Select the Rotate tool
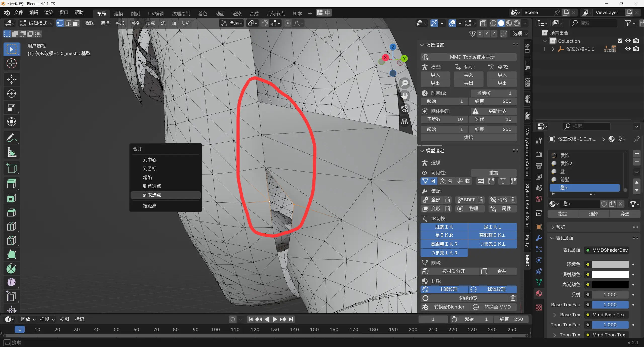Viewport: 644px width, 347px height. pyautogui.click(x=11, y=94)
